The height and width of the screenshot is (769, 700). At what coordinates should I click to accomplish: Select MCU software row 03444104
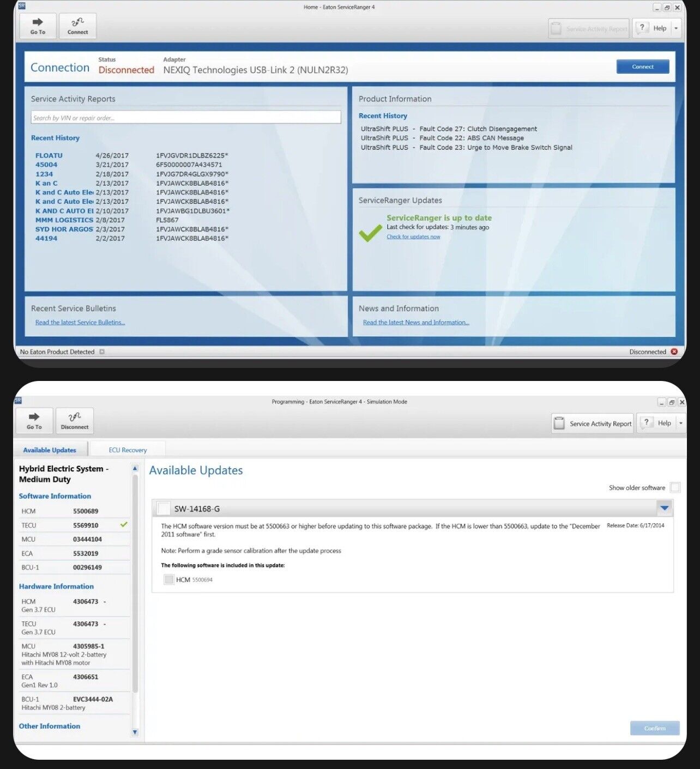75,540
